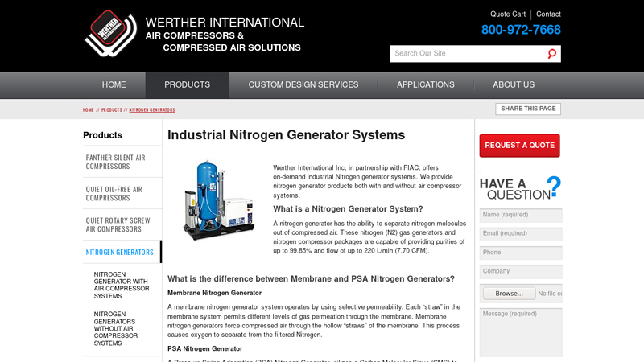The image size is (644, 362).
Task: Open Panther Silent Air Compressors sidebar item
Action: (x=122, y=162)
